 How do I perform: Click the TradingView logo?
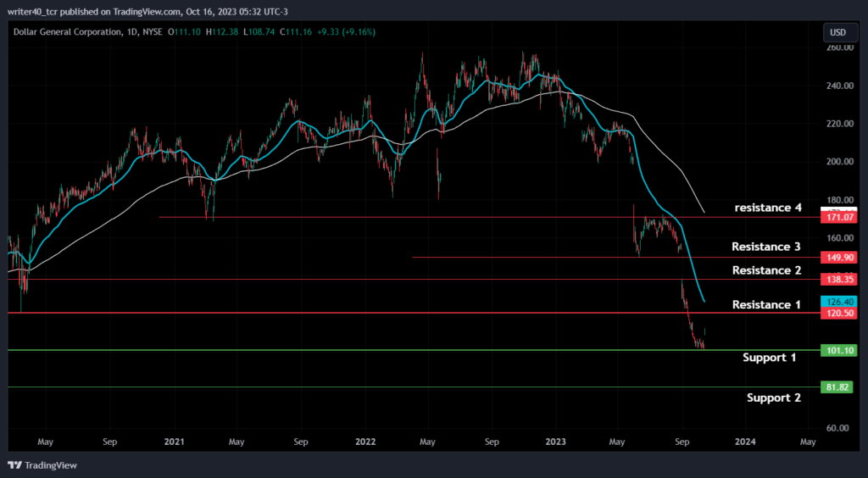click(42, 465)
